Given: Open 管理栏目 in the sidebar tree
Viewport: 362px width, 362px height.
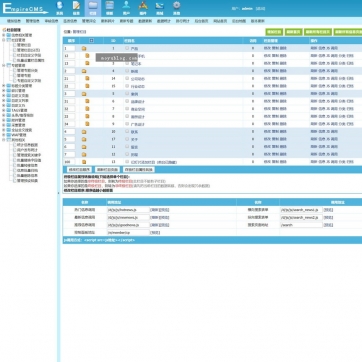Looking at the screenshot, I should 24,45.
